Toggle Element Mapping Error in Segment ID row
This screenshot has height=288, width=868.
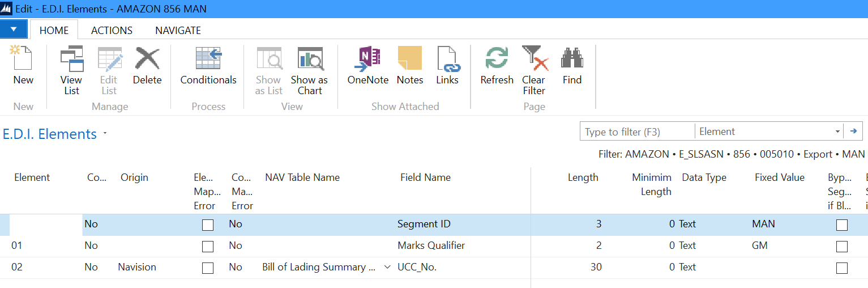(208, 225)
